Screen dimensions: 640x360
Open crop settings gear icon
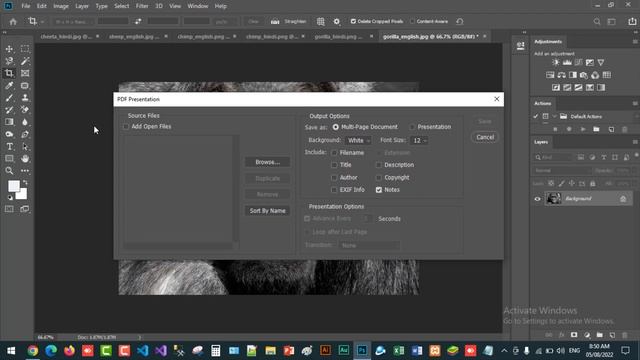click(x=337, y=22)
